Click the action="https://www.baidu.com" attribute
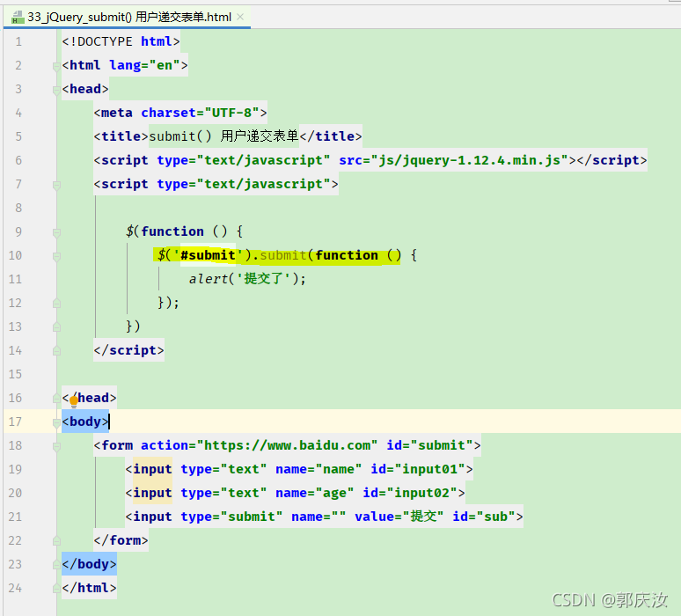 click(x=260, y=445)
